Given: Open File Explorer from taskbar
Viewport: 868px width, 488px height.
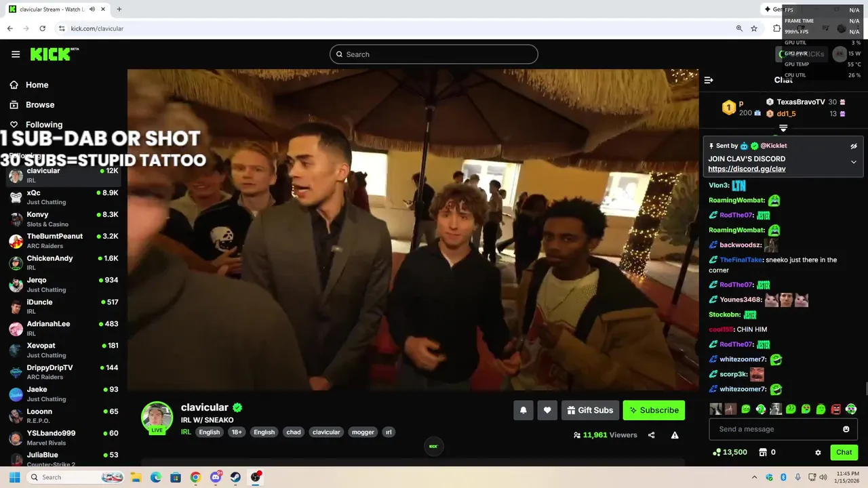Looking at the screenshot, I should (x=136, y=477).
